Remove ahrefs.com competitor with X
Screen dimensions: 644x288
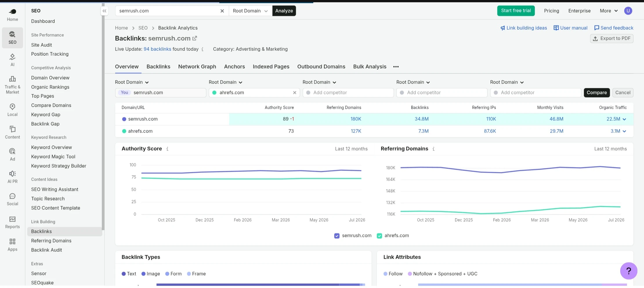(294, 93)
